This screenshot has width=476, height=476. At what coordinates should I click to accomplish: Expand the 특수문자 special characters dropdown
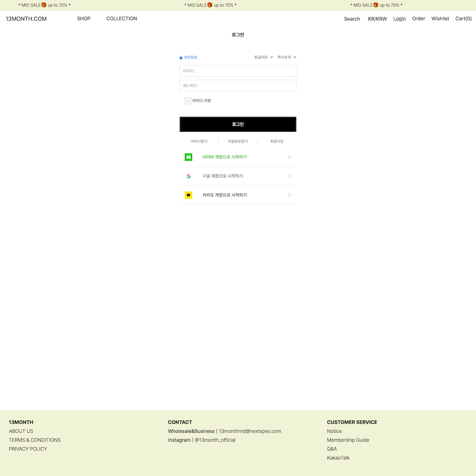coord(287,57)
